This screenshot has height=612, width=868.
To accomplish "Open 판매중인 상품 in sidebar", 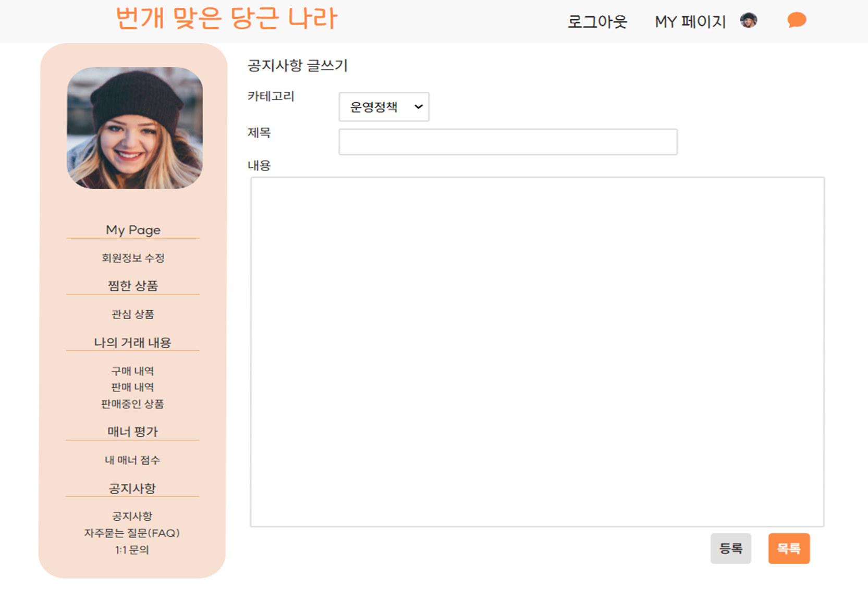I will point(132,404).
